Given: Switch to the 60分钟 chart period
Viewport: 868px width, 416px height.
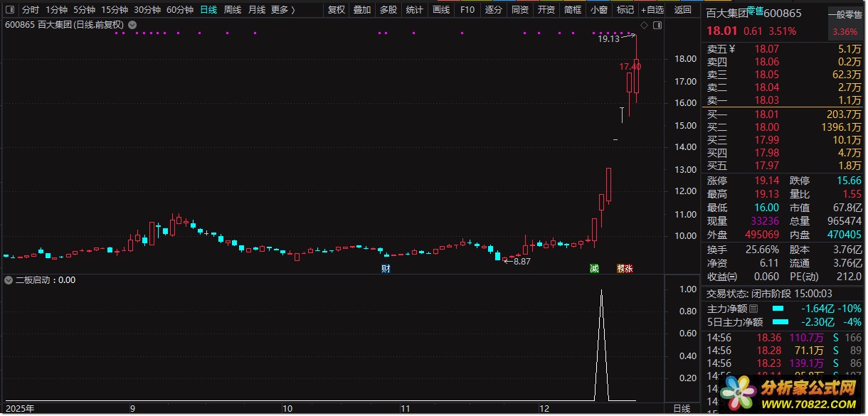Looking at the screenshot, I should tap(180, 10).
